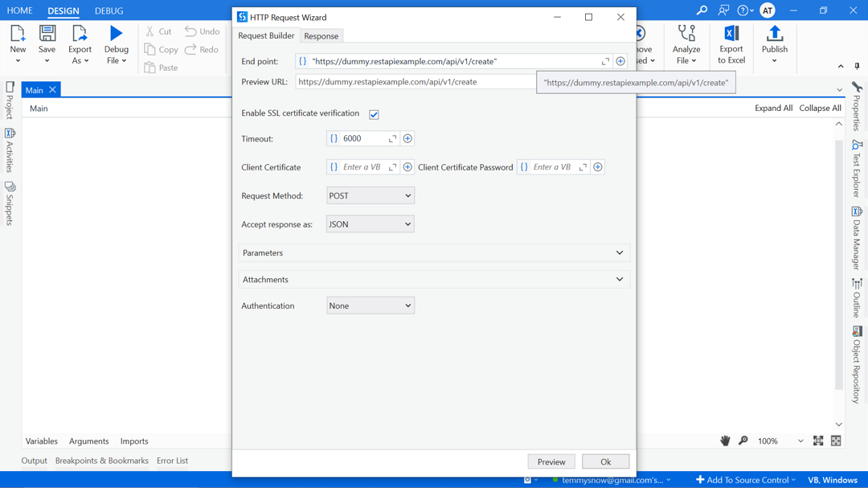Click plus icon beside Client Certificate Password
Screen dimensions: 868x488
pos(598,167)
